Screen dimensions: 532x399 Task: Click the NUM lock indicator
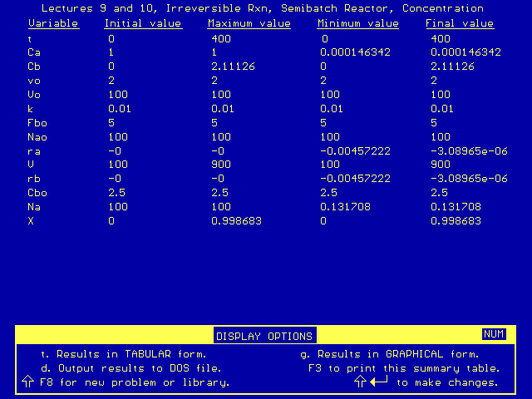[493, 334]
